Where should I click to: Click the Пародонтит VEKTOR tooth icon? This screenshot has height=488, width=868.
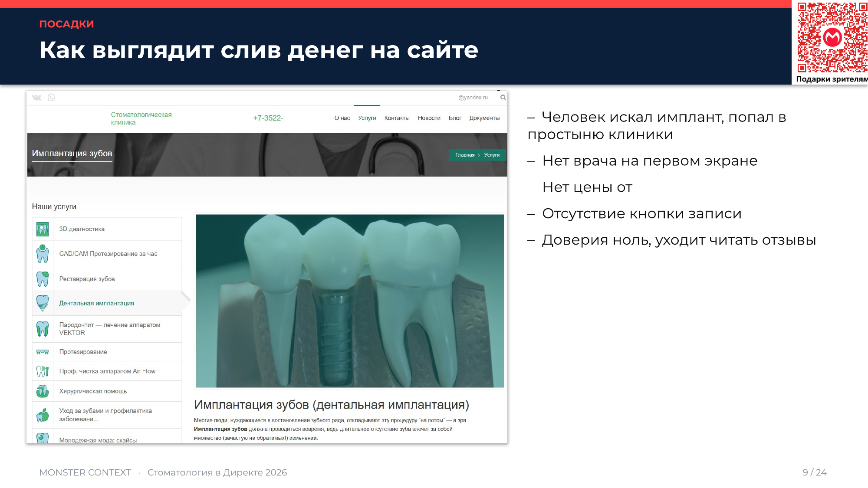(x=43, y=329)
